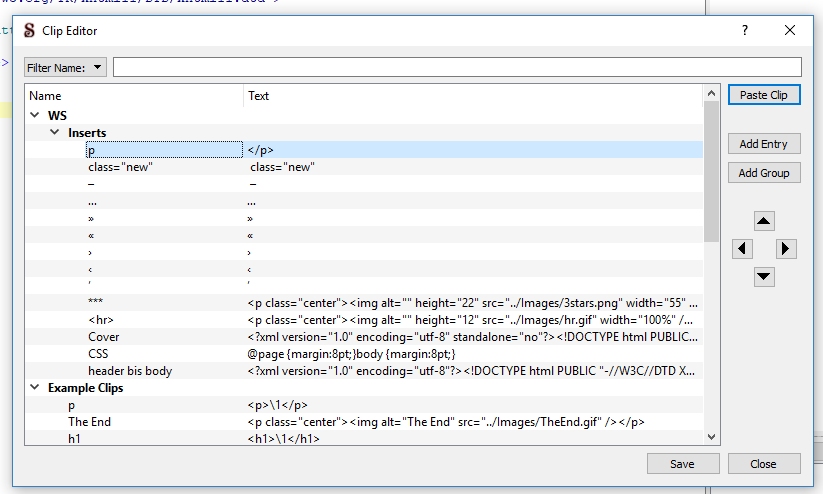Click the move right arrow button
This screenshot has width=823, height=494.
coord(786,249)
